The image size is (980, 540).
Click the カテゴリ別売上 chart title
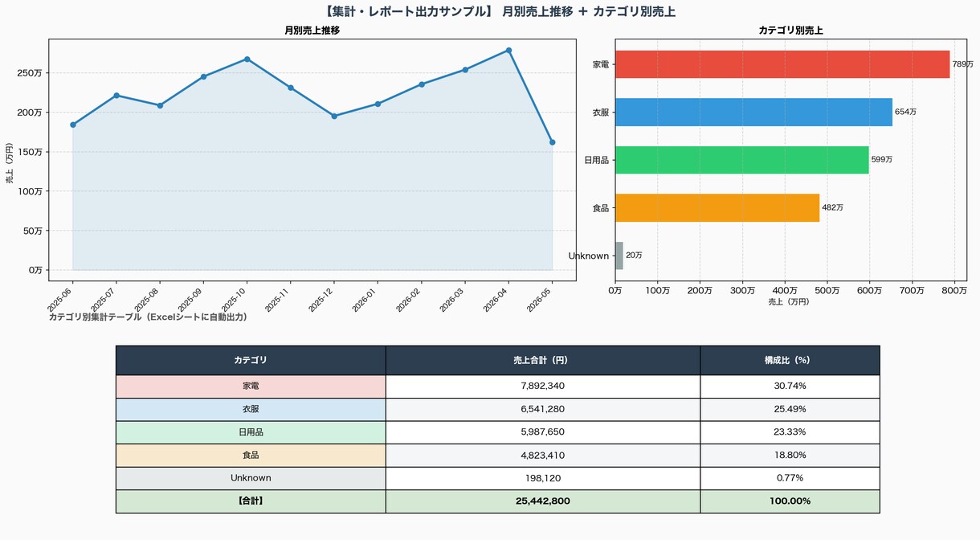click(x=790, y=31)
